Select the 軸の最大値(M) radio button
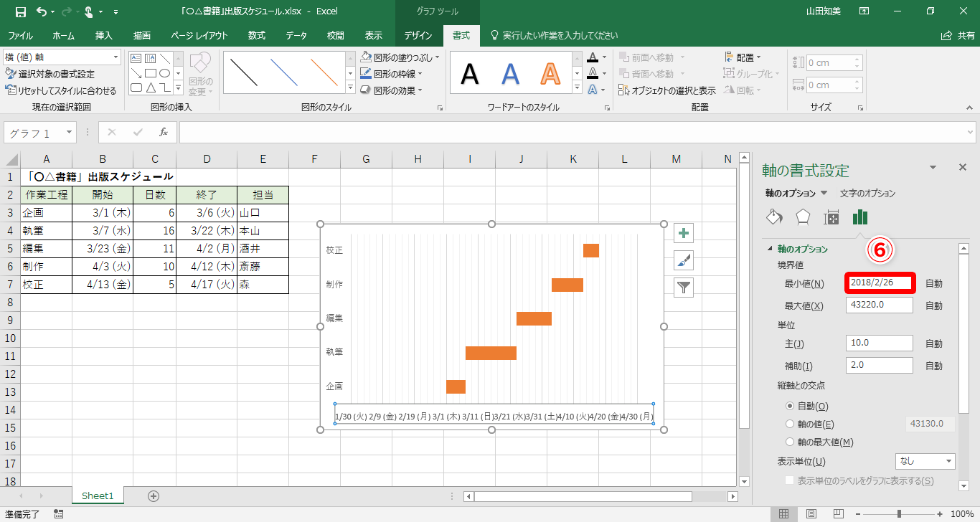 790,442
